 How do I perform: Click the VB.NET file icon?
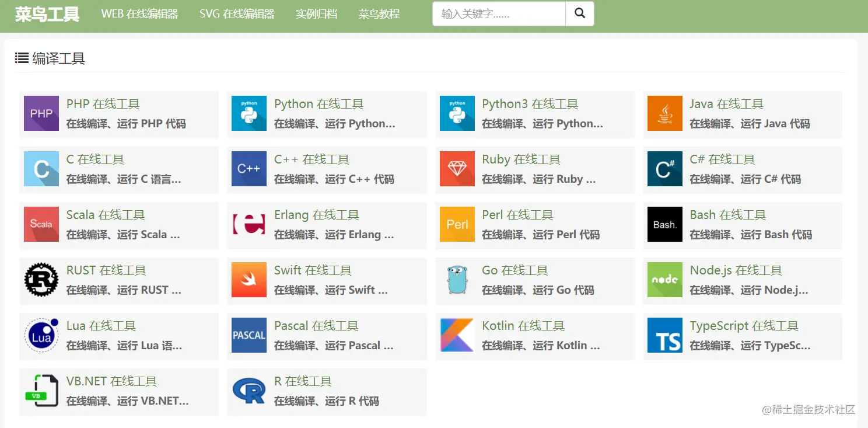pos(41,391)
